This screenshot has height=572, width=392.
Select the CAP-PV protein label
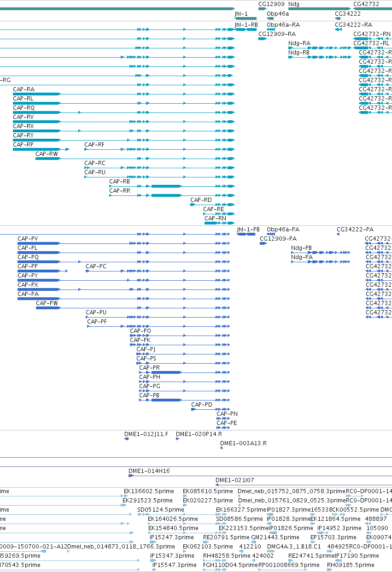coord(28,239)
